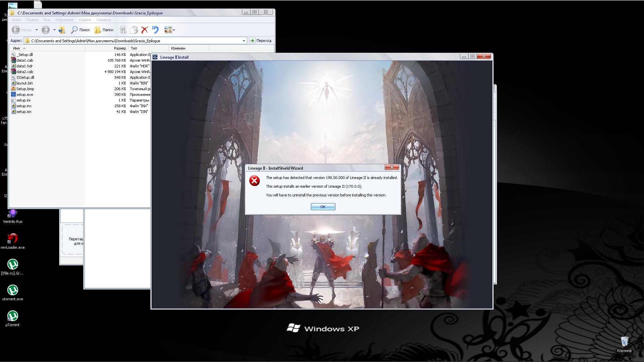
Task: Click the Поиск search magnifier icon
Action: [x=74, y=30]
